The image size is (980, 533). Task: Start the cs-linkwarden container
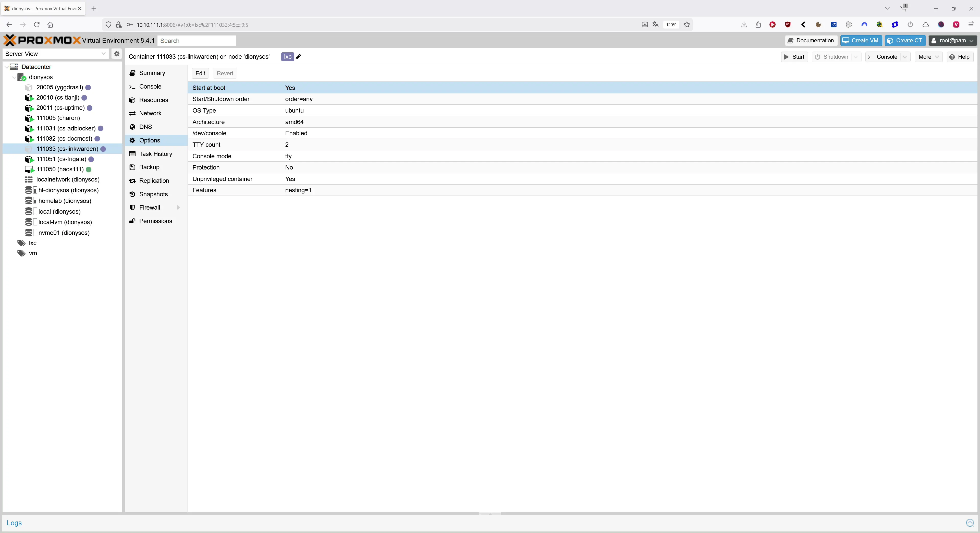point(794,57)
